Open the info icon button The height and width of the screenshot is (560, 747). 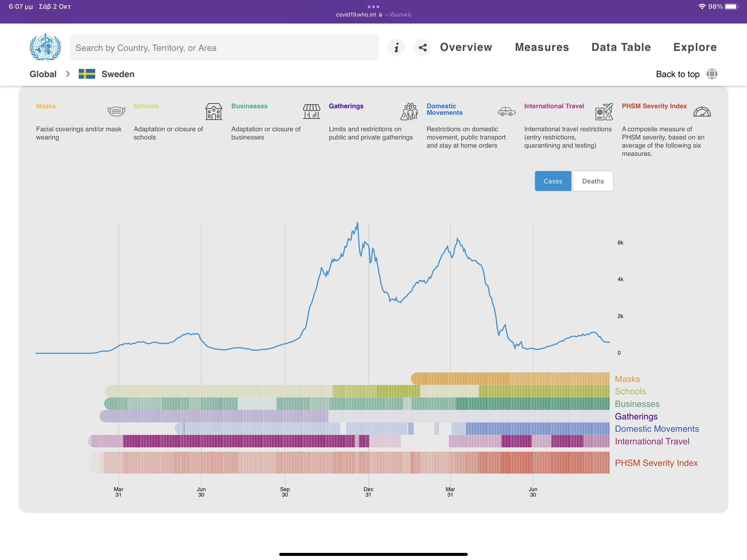coord(396,48)
